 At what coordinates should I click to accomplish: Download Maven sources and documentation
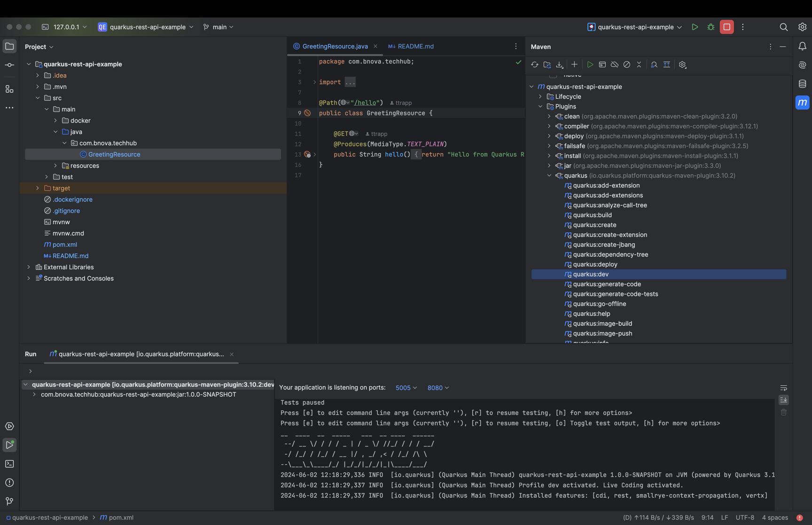559,65
